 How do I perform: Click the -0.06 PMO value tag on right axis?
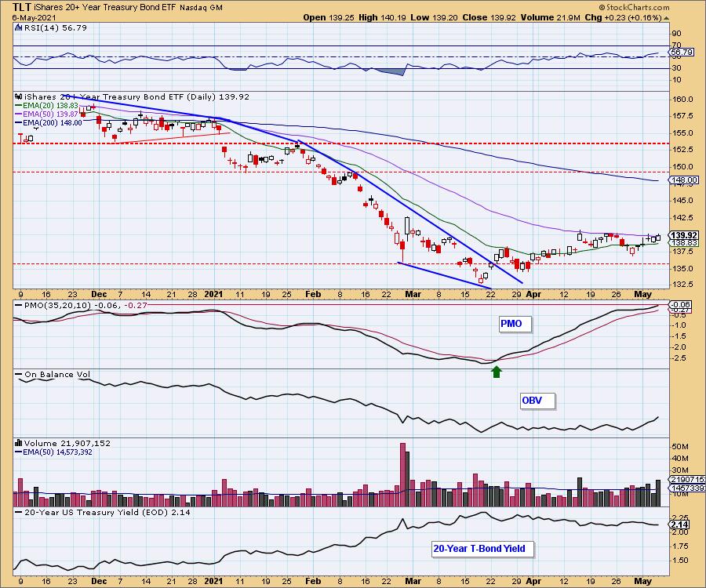pos(681,304)
